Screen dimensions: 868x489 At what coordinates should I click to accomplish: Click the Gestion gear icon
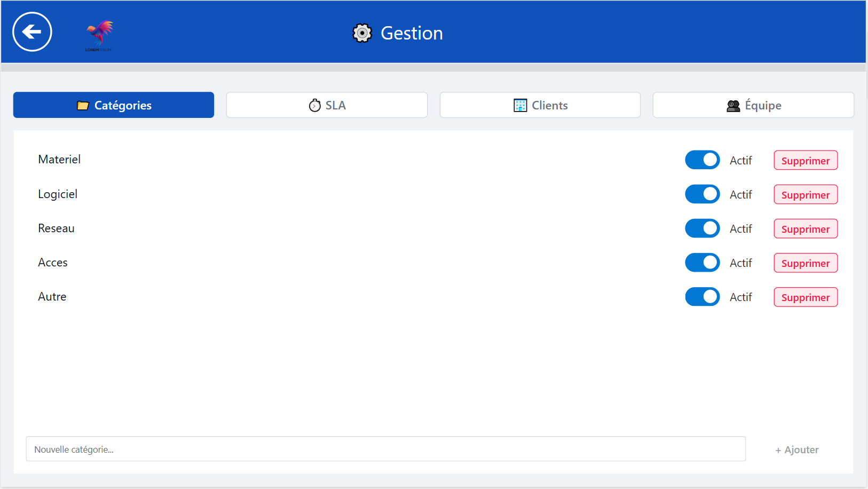pos(362,33)
